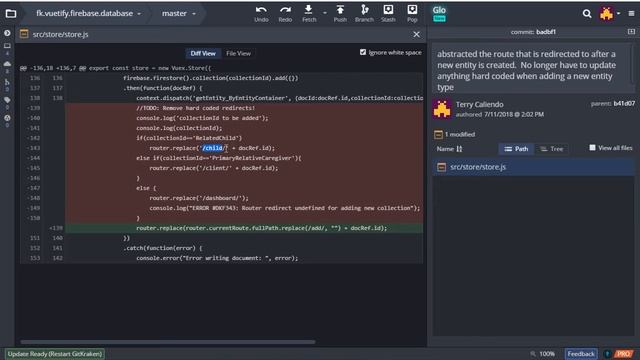This screenshot has width=640, height=360.
Task: Click line console.error("Error writing document
Action: (217, 258)
